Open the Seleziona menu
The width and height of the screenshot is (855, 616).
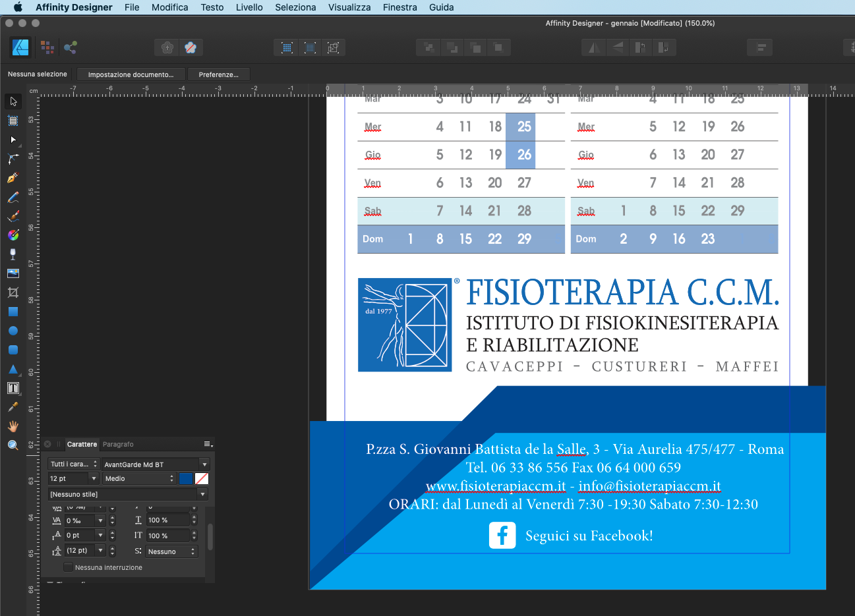tap(295, 7)
